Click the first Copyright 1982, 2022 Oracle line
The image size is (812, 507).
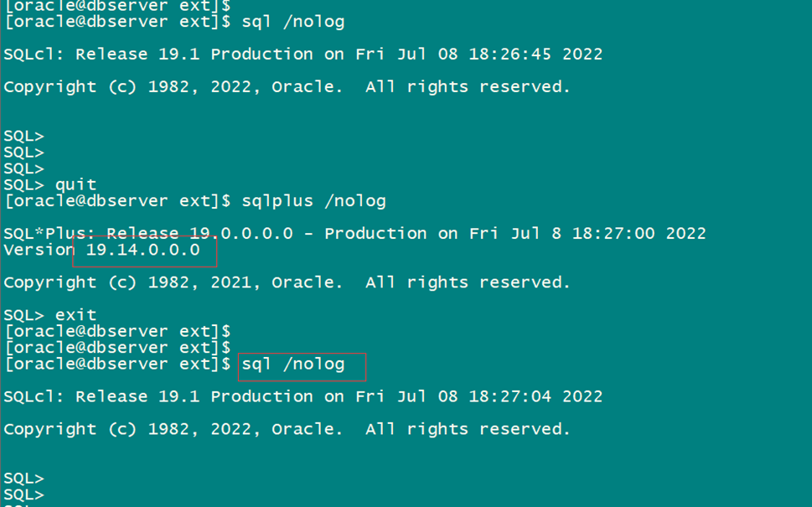click(287, 87)
